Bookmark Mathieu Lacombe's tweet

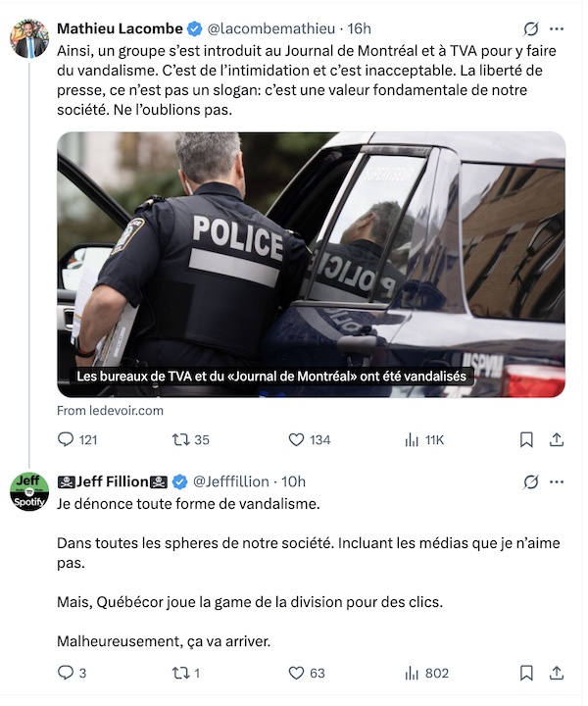[x=526, y=439]
